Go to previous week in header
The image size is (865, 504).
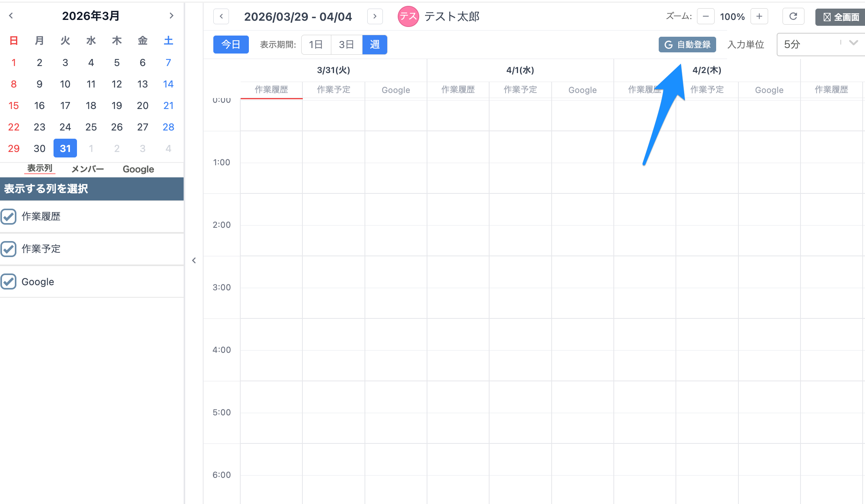pos(221,16)
